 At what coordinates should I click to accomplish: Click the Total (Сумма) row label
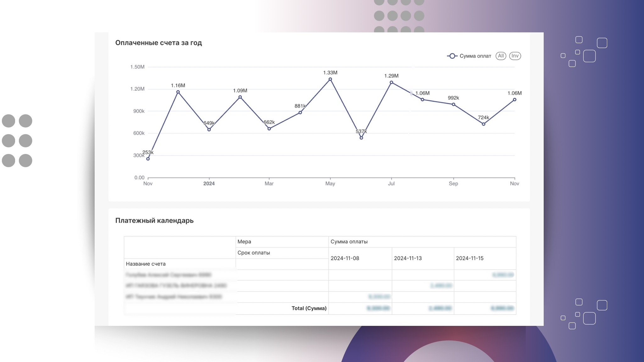(x=309, y=308)
